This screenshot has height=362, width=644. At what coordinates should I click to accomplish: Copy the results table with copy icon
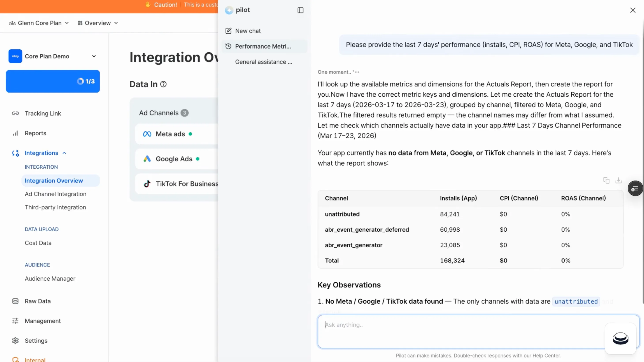pos(606,180)
